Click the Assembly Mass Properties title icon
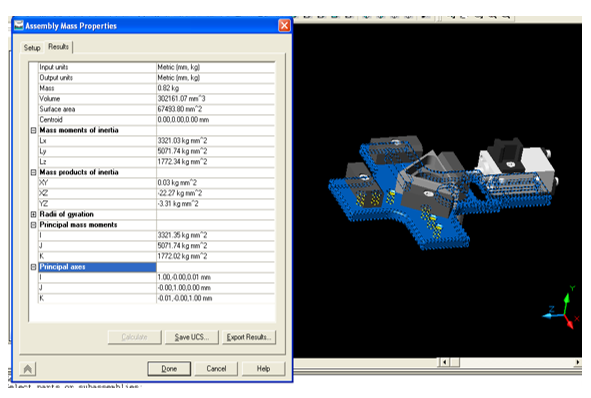Image resolution: width=591 pixels, height=398 pixels. [19, 25]
